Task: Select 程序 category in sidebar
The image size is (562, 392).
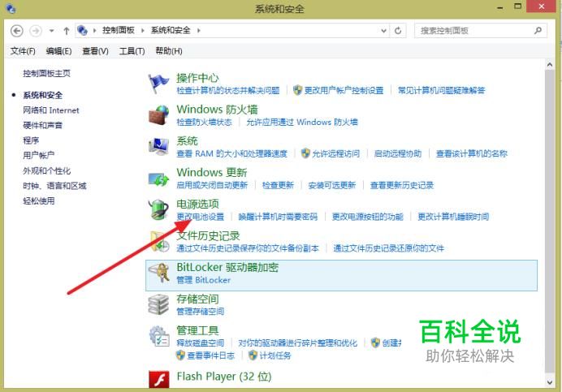Action: coord(31,140)
